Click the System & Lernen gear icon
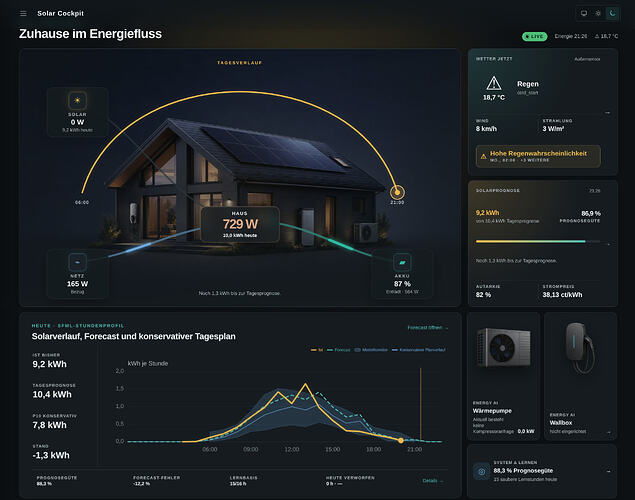635x500 pixels. click(x=482, y=471)
